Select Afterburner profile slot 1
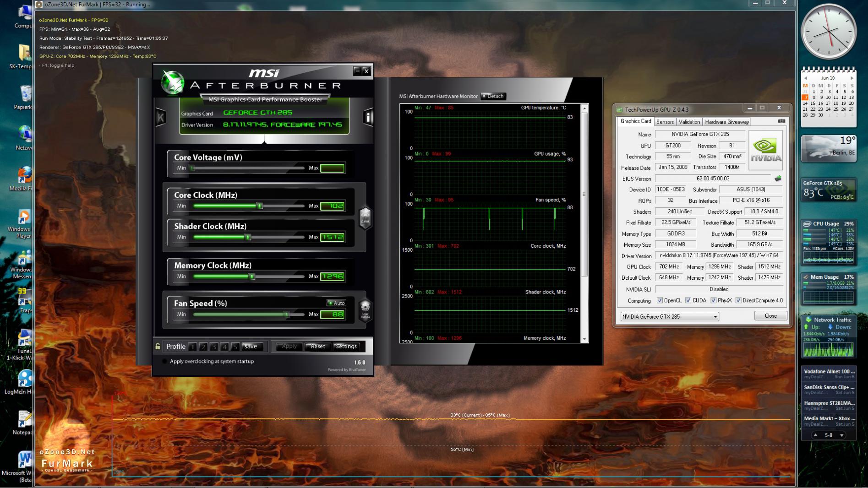This screenshot has height=488, width=868. coord(192,347)
